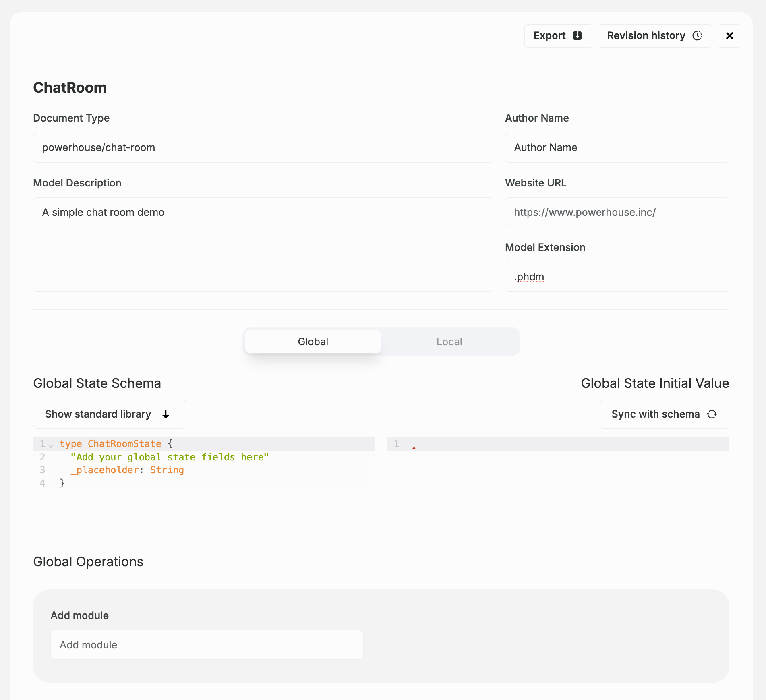Switch to the Local state tab
This screenshot has width=766, height=700.
[449, 341]
